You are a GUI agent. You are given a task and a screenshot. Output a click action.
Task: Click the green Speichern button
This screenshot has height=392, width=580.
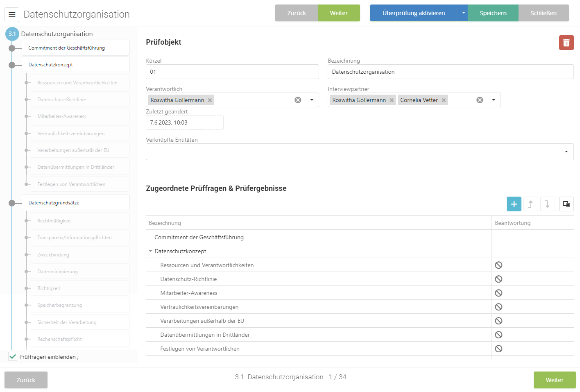(x=493, y=13)
